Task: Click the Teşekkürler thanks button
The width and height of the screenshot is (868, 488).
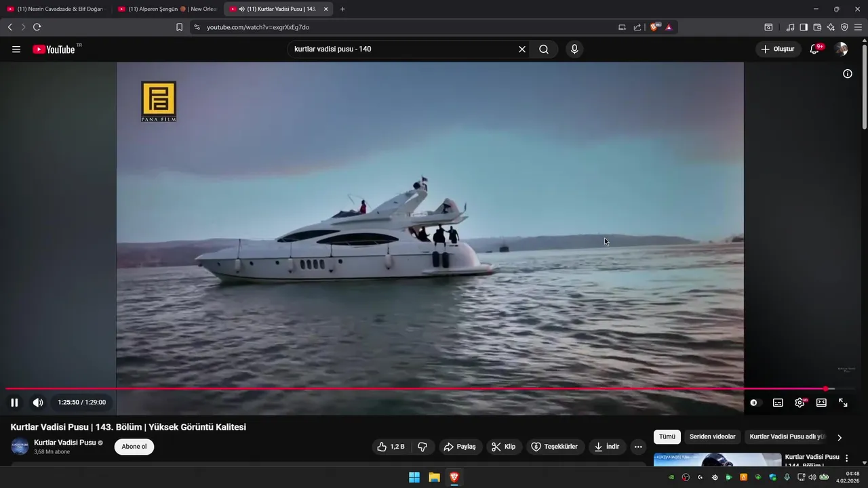Action: pos(555,447)
